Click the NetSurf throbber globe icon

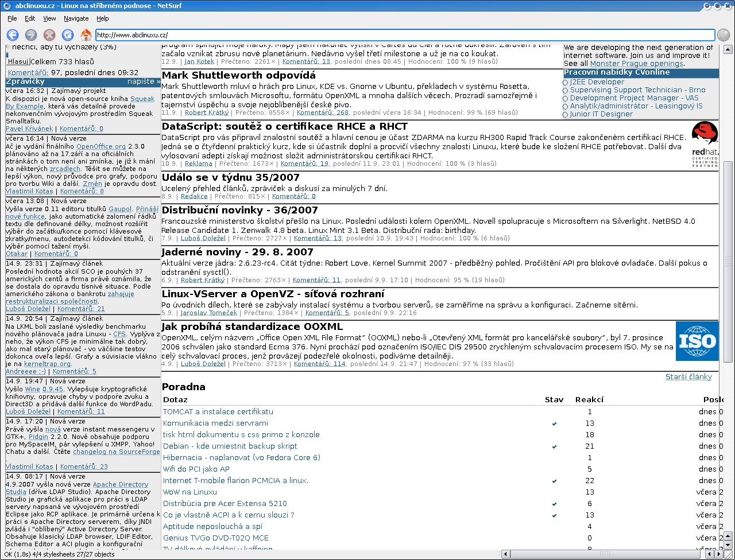coord(724,35)
